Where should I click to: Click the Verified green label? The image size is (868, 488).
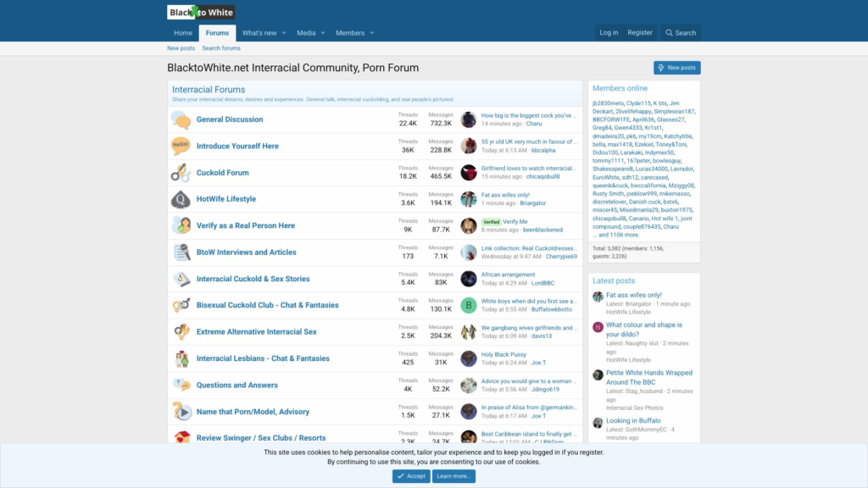click(491, 222)
